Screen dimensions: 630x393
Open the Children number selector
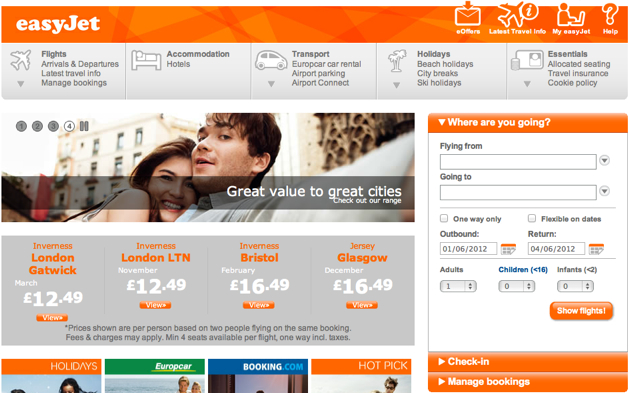pos(517,286)
